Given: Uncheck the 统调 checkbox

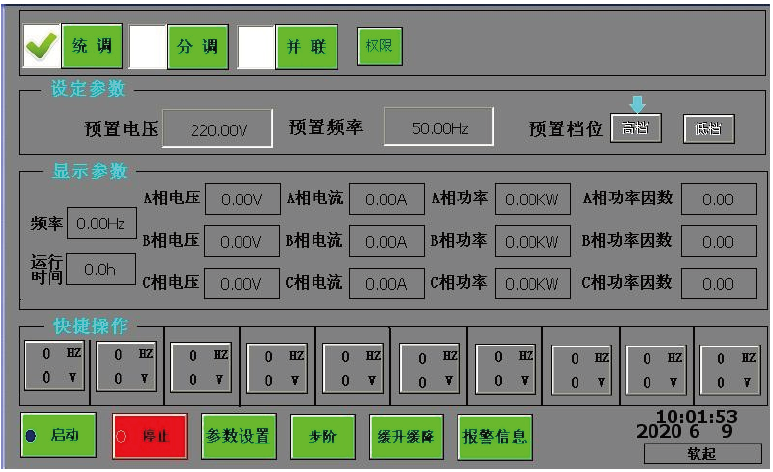Looking at the screenshot, I should point(42,46).
